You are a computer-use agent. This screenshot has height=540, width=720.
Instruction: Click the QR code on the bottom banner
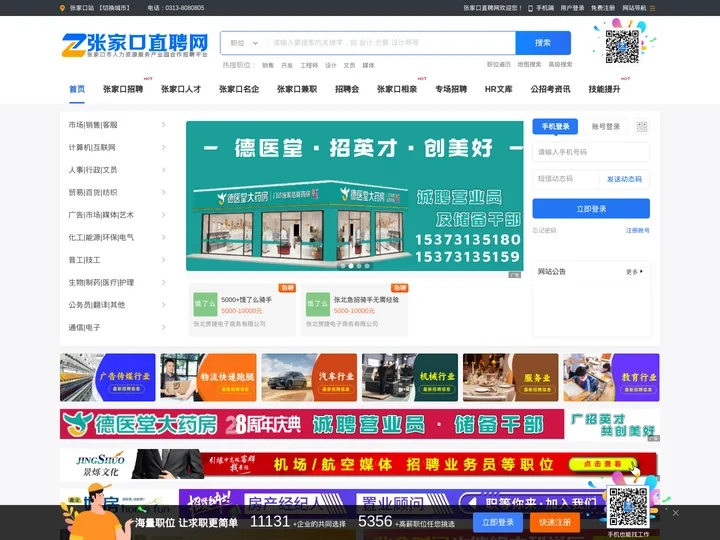pos(628,507)
